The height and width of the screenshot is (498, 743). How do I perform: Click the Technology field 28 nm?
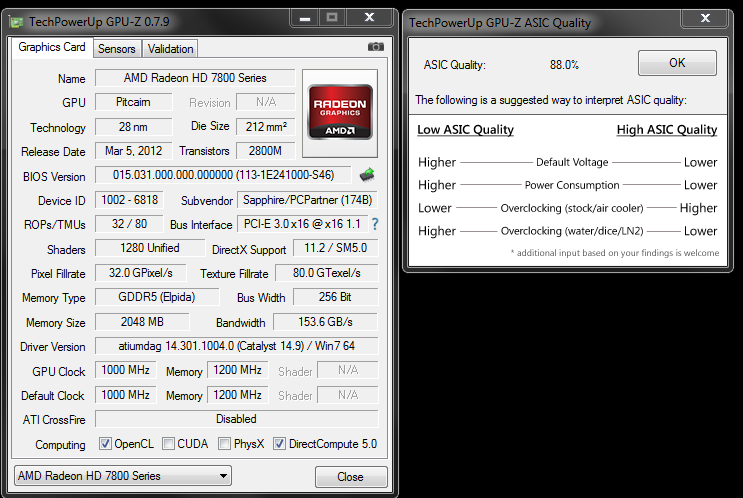(133, 127)
